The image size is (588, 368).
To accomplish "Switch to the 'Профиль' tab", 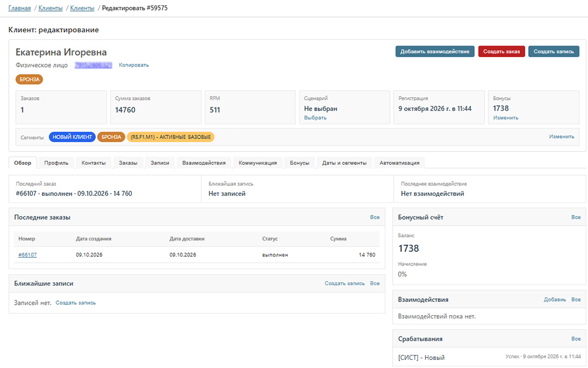I will point(56,162).
